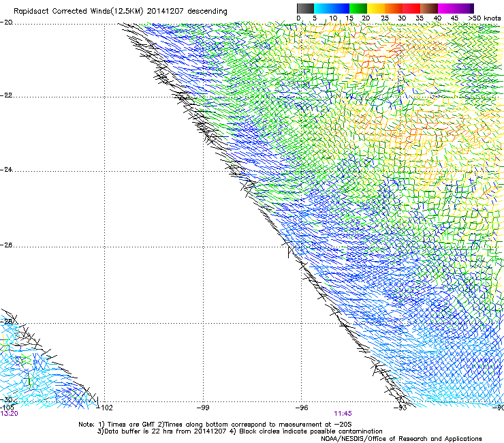This screenshot has height=443, width=504.
Task: Click the latitude label '-26'
Action: coord(6,245)
